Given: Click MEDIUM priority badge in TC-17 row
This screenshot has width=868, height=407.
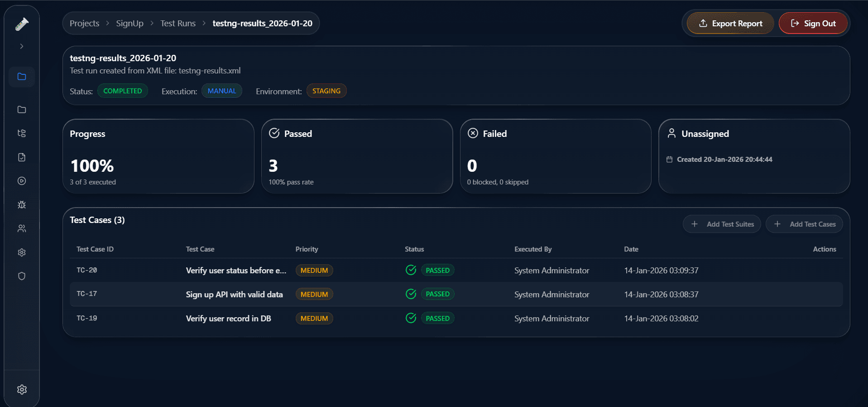Looking at the screenshot, I should pos(314,295).
